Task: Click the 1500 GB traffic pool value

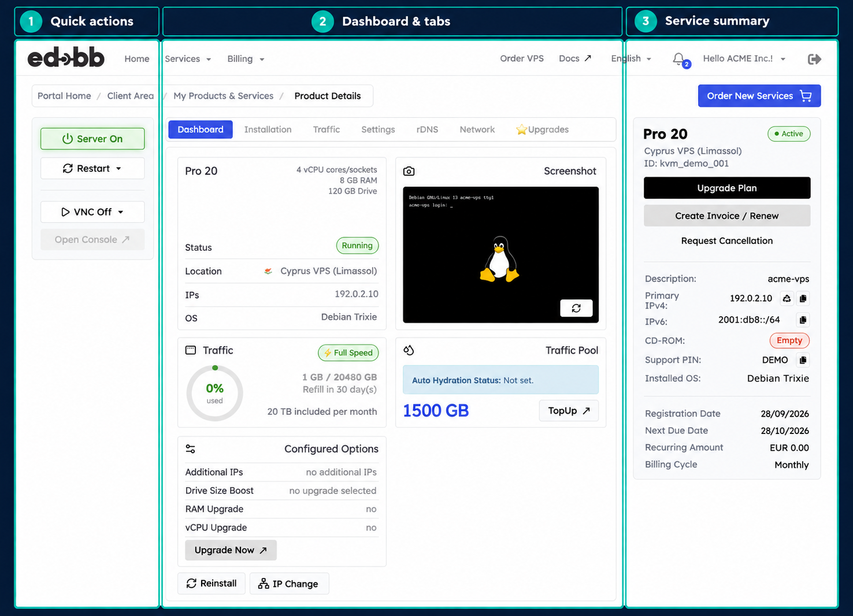Action: click(436, 411)
